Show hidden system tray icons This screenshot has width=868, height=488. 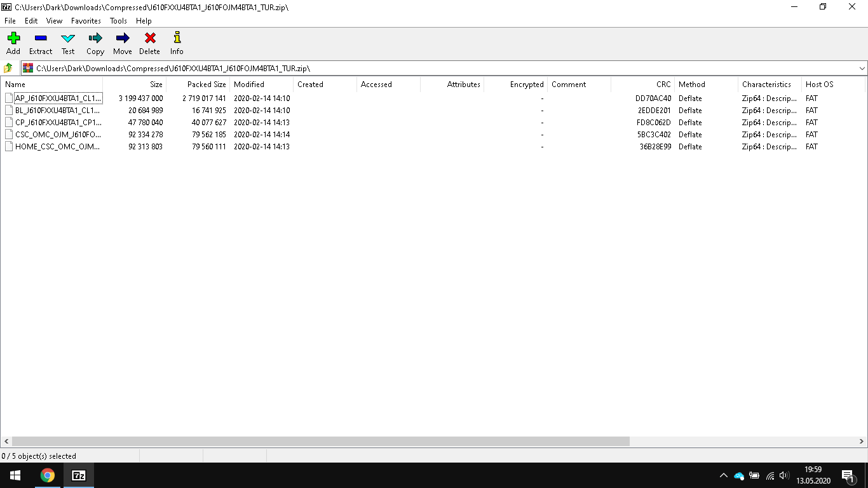(723, 475)
